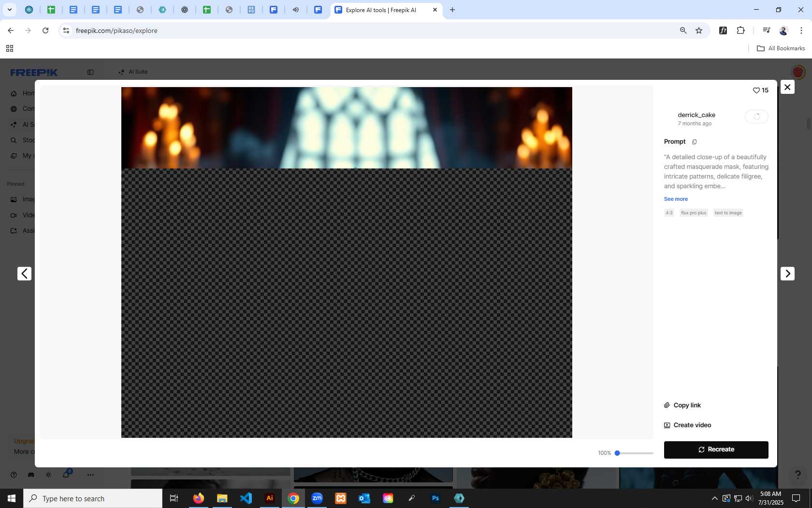Screen dimensions: 812x508
Task: Open the floating help question mark
Action: (x=797, y=475)
